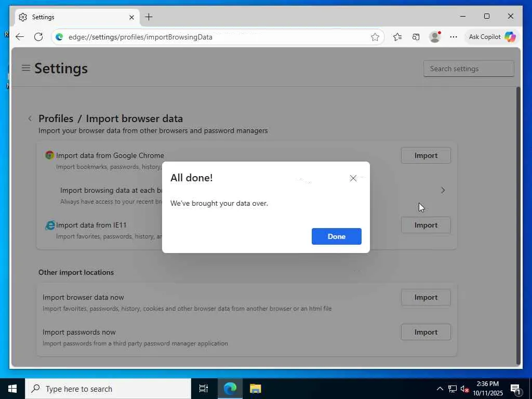532x399 pixels.
Task: Click the Internet Explorer logo icon
Action: pos(50,225)
